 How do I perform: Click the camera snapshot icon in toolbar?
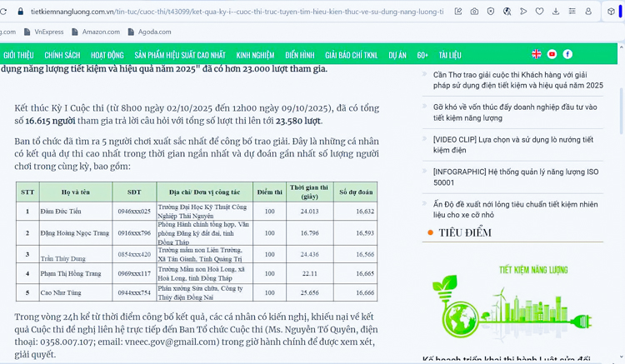[x=474, y=12]
